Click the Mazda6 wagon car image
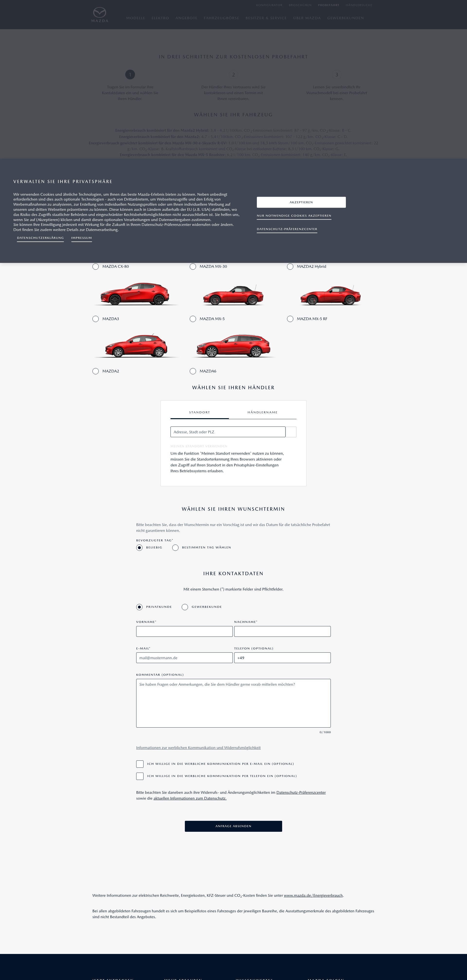 pos(233,345)
